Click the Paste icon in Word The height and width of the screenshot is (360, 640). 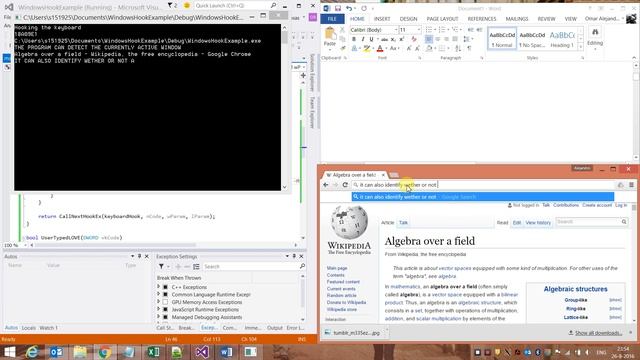pos(330,34)
